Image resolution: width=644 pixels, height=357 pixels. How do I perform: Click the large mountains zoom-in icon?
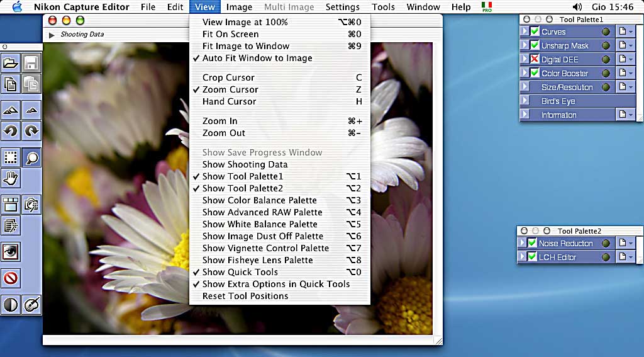coord(10,110)
